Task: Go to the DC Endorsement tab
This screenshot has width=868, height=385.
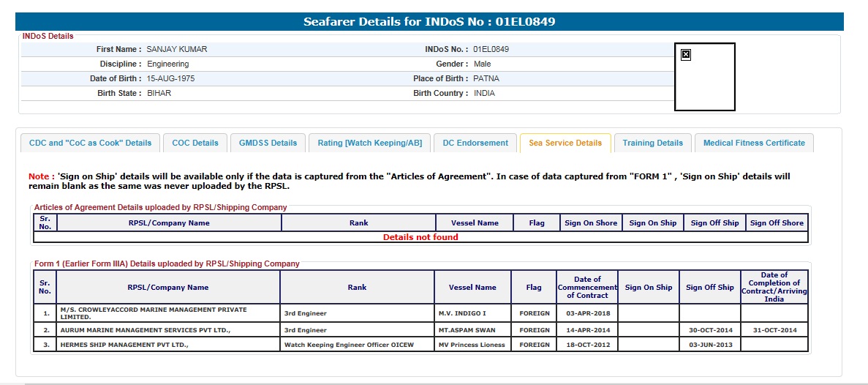Action: (475, 143)
